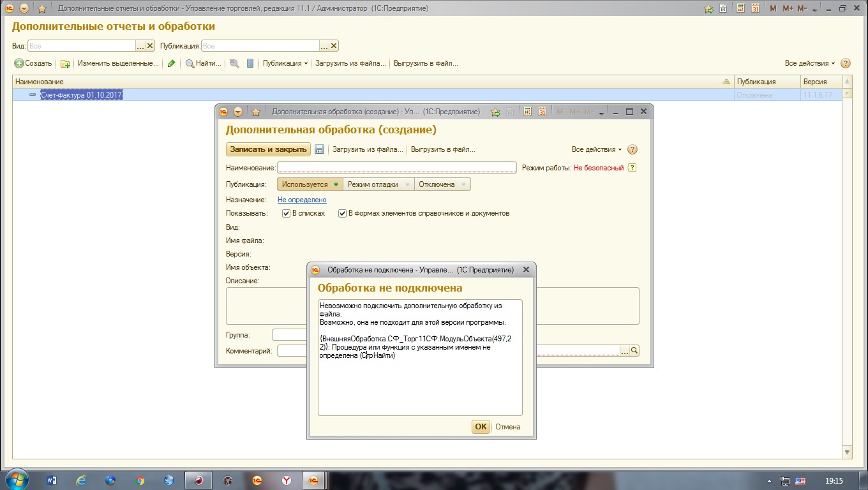Viewport: 868px width, 490px height.
Task: Open calendar icon in main title bar
Action: [756, 8]
